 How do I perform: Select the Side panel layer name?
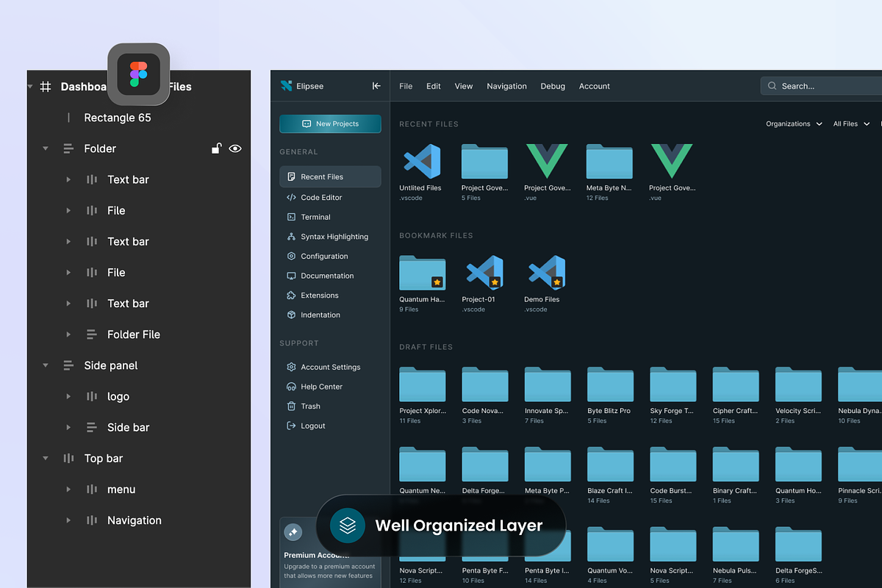111,365
